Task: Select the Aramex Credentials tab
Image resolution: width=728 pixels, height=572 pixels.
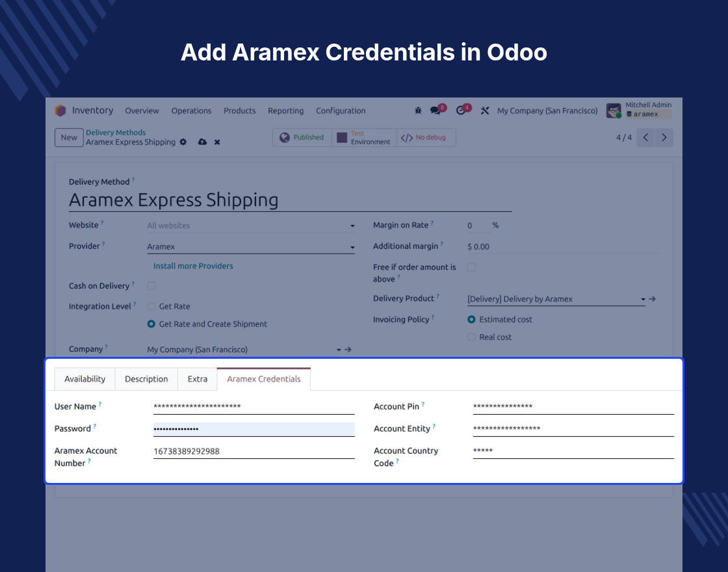Action: (x=264, y=379)
